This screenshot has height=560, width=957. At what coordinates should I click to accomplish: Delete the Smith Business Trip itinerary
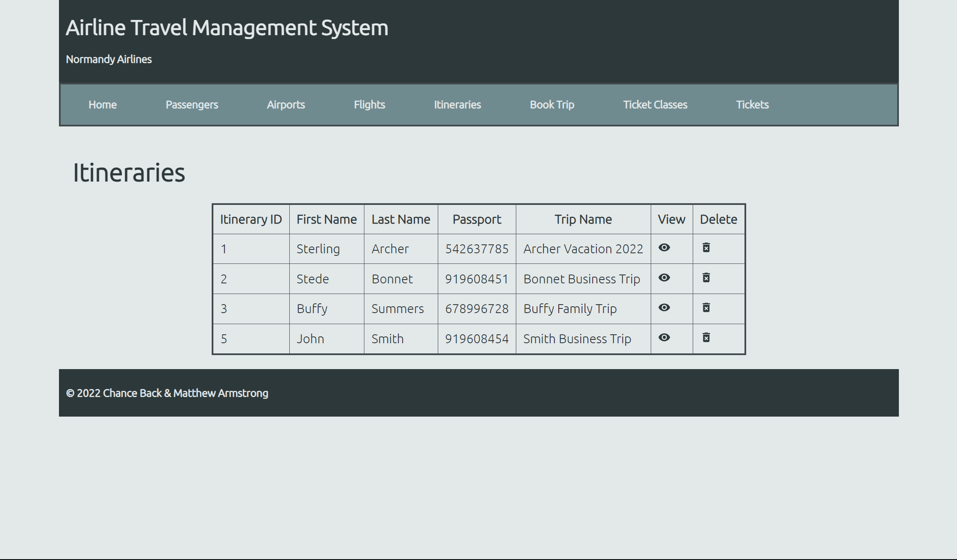point(706,338)
